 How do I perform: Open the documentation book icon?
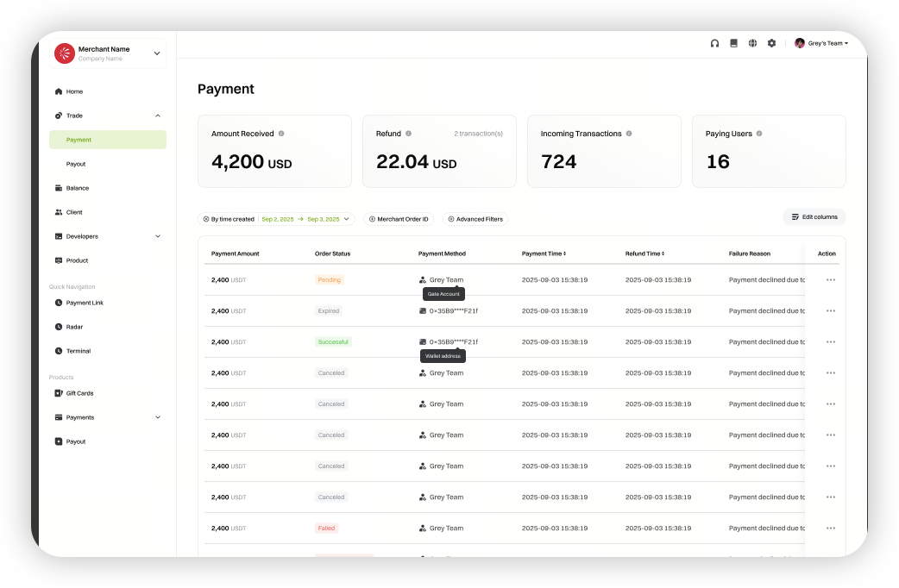tap(733, 43)
